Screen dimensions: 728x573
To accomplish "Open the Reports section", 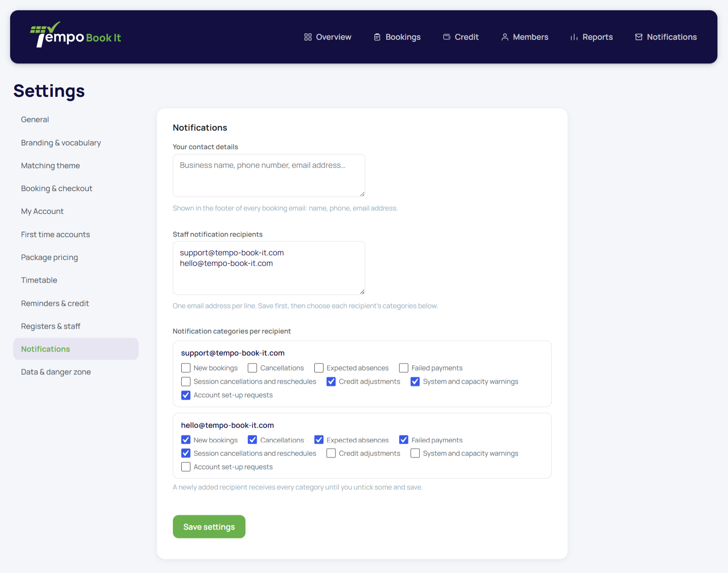I will coord(592,37).
